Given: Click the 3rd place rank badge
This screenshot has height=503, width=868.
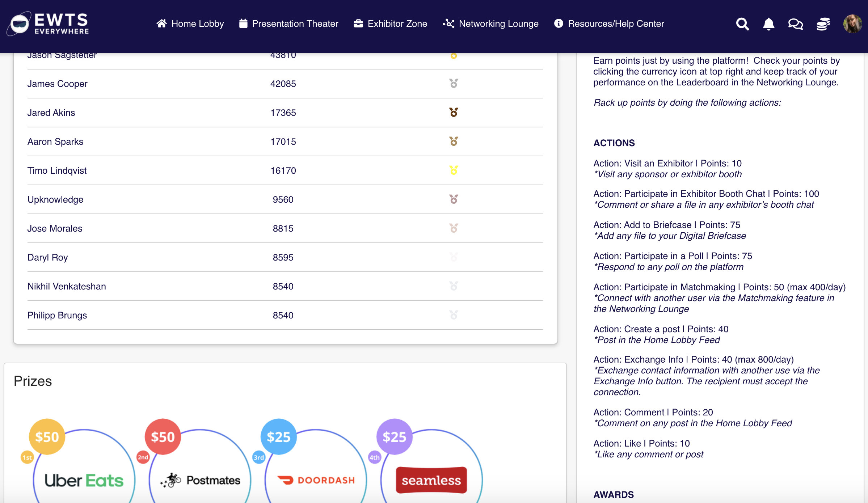Looking at the screenshot, I should point(259,457).
